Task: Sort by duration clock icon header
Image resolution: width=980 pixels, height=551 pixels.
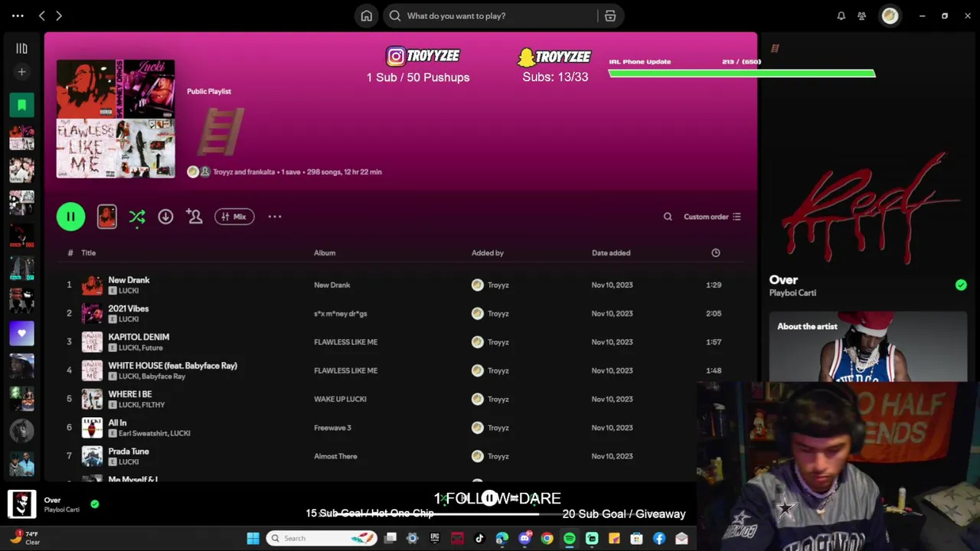Action: click(716, 253)
